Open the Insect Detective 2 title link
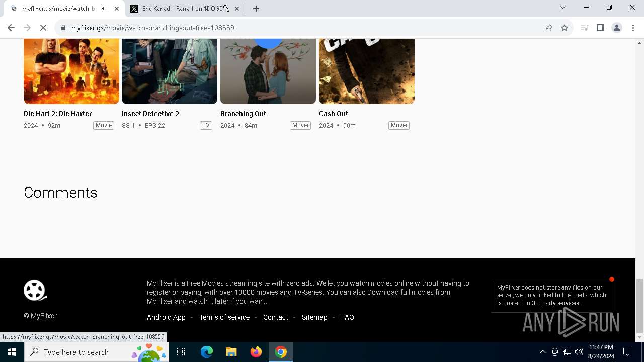Image resolution: width=644 pixels, height=362 pixels. [150, 114]
